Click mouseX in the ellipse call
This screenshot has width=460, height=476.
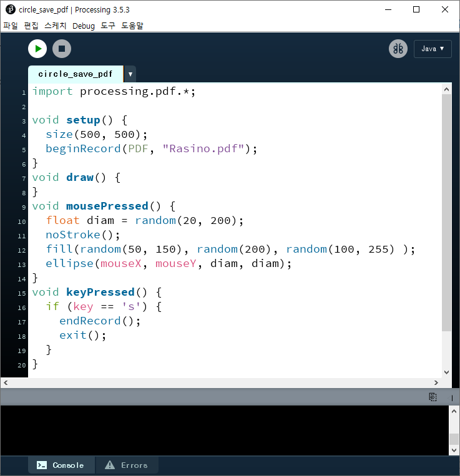[121, 263]
